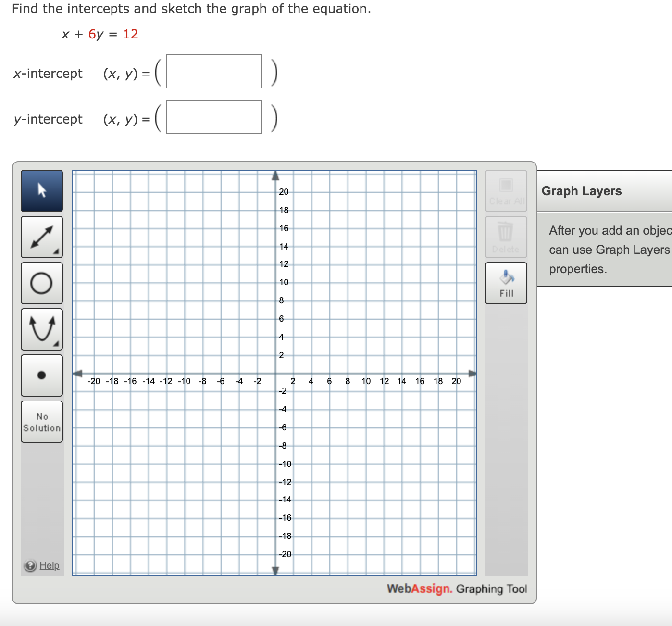Image resolution: width=672 pixels, height=626 pixels.
Task: Click the No Solution button
Action: (41, 421)
